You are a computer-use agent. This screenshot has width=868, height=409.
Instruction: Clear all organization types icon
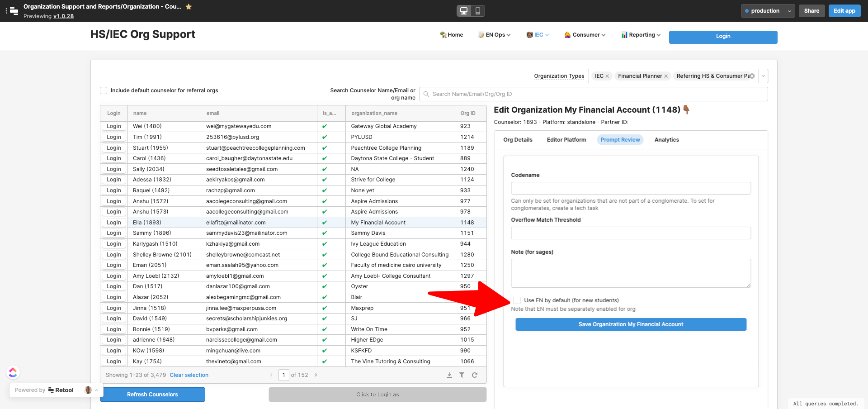pos(752,76)
